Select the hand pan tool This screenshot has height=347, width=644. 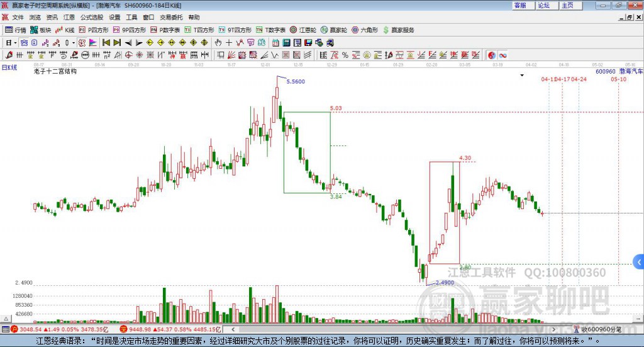(218, 43)
